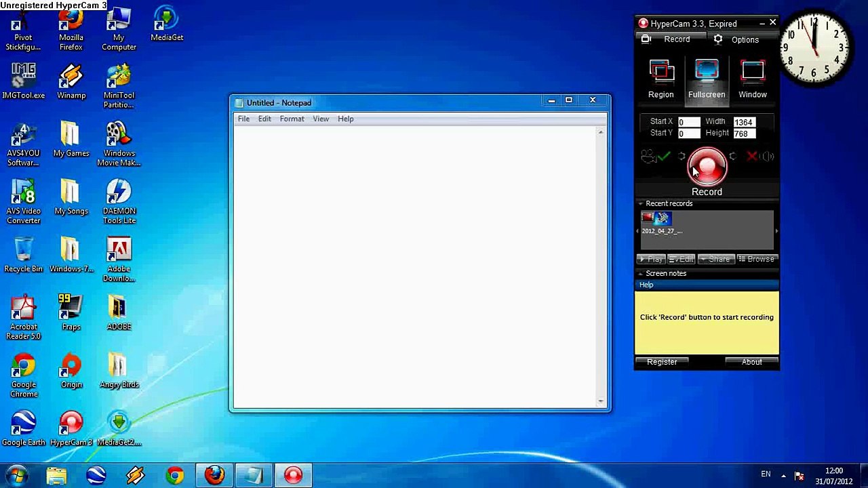Open Notepad's Format menu
The width and height of the screenshot is (868, 488).
292,119
